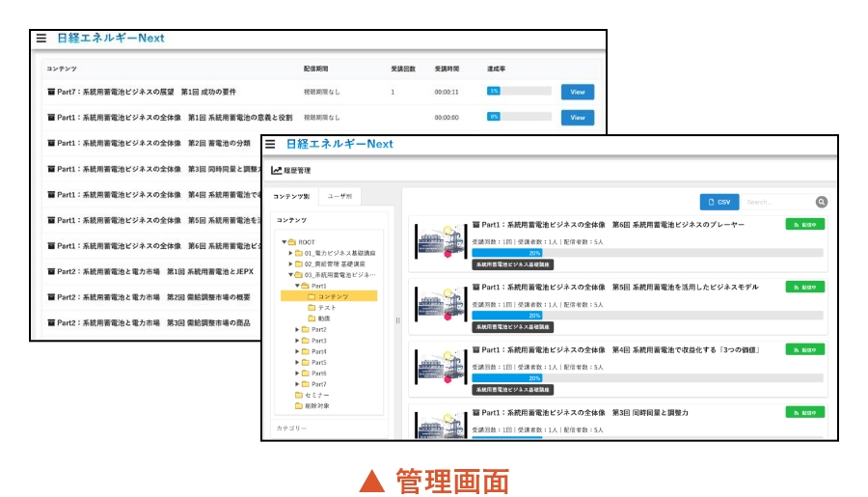Click the 配信中 badge for the 第6回 content

804,225
